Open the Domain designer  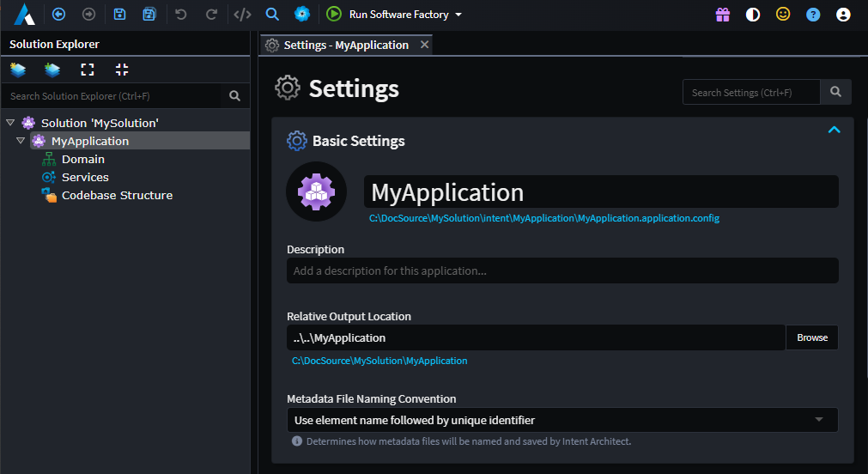pos(83,160)
